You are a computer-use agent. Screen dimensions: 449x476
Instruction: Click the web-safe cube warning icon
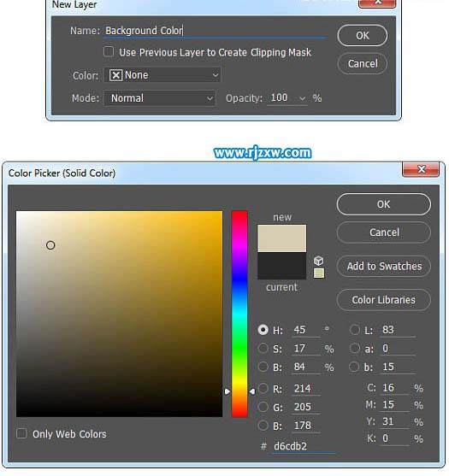pos(318,261)
